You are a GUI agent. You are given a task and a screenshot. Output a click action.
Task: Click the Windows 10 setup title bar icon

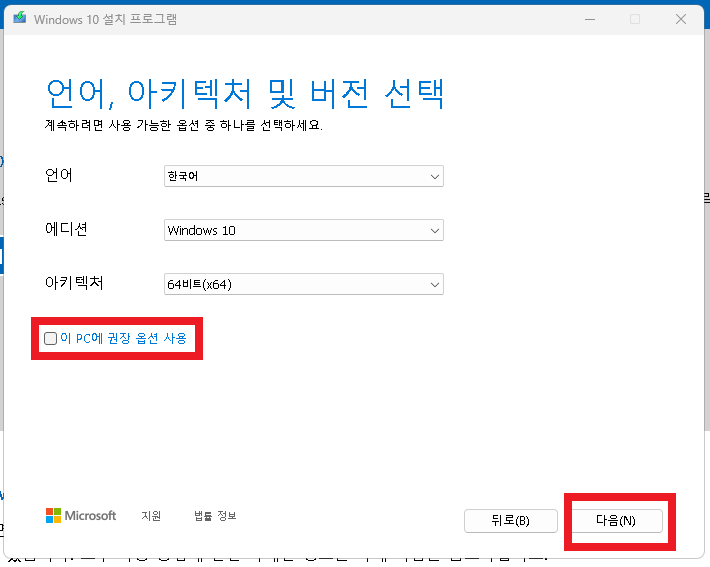(x=19, y=18)
